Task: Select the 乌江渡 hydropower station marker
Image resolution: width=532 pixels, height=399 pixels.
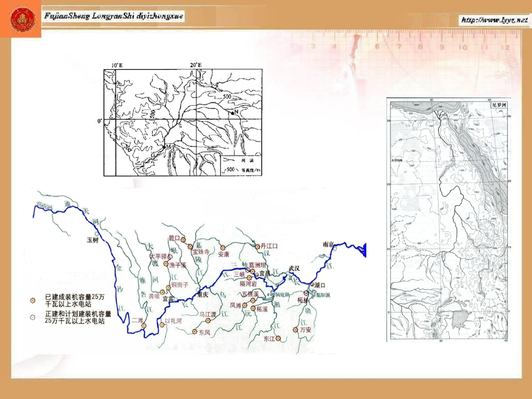Action: pyautogui.click(x=208, y=321)
